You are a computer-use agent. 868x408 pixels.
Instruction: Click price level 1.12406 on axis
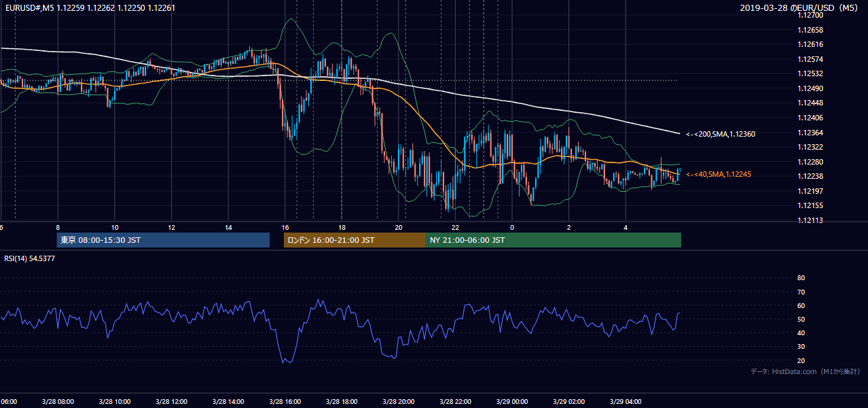(810, 118)
